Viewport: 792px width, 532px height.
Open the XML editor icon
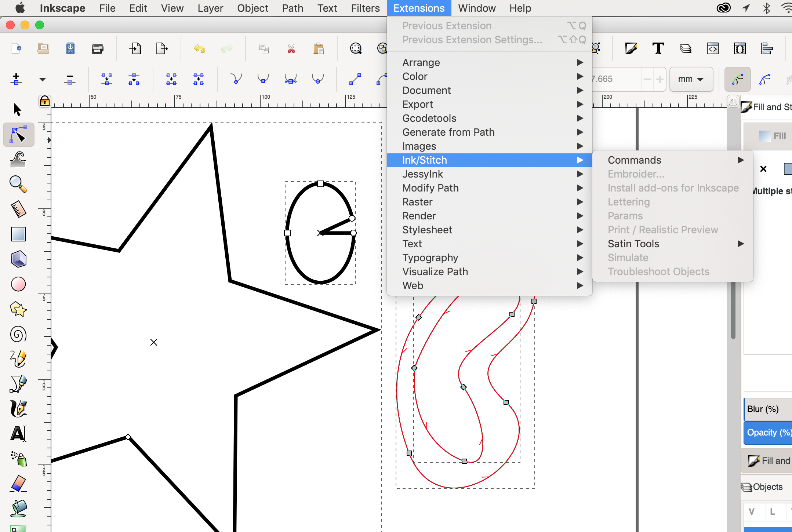713,48
